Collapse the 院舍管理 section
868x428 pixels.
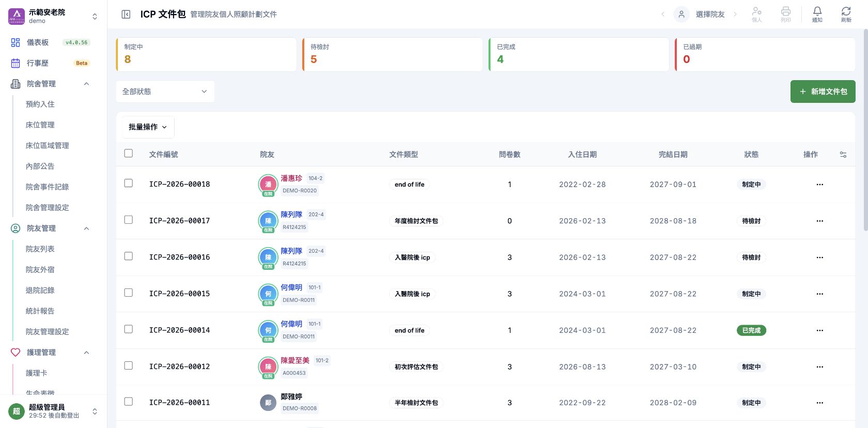(x=86, y=84)
